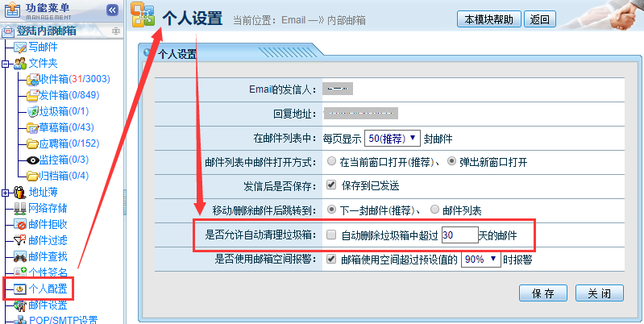Viewport: 644px width, 324px height.
Task: Click the 收件箱 inbox icon
Action: click(32, 79)
